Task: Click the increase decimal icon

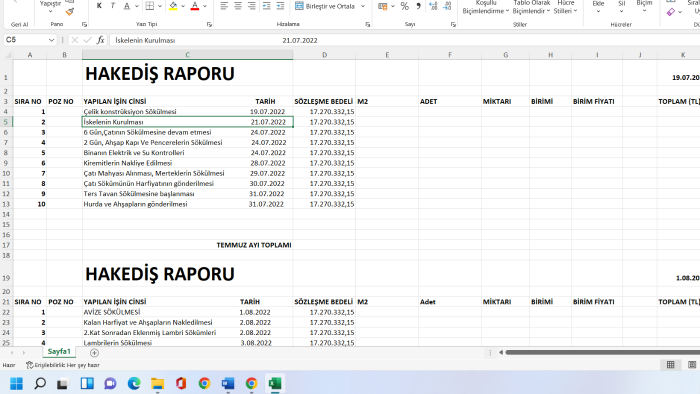Action: (x=433, y=6)
